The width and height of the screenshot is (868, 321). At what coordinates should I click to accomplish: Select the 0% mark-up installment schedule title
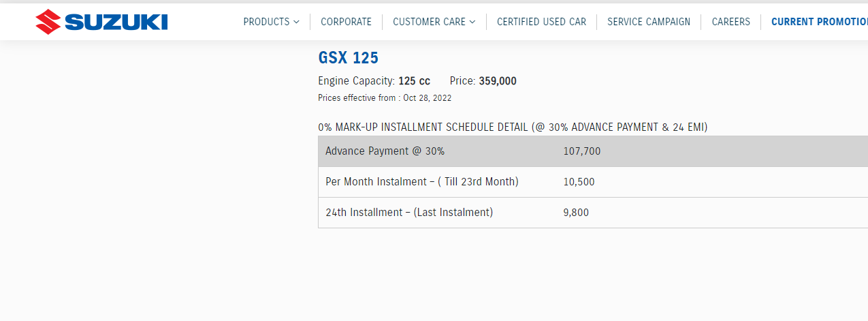click(x=513, y=127)
